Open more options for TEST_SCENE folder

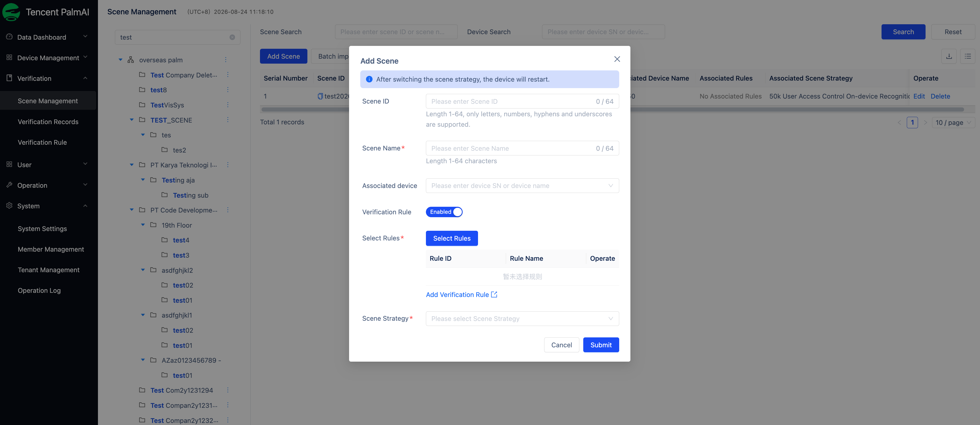228,120
